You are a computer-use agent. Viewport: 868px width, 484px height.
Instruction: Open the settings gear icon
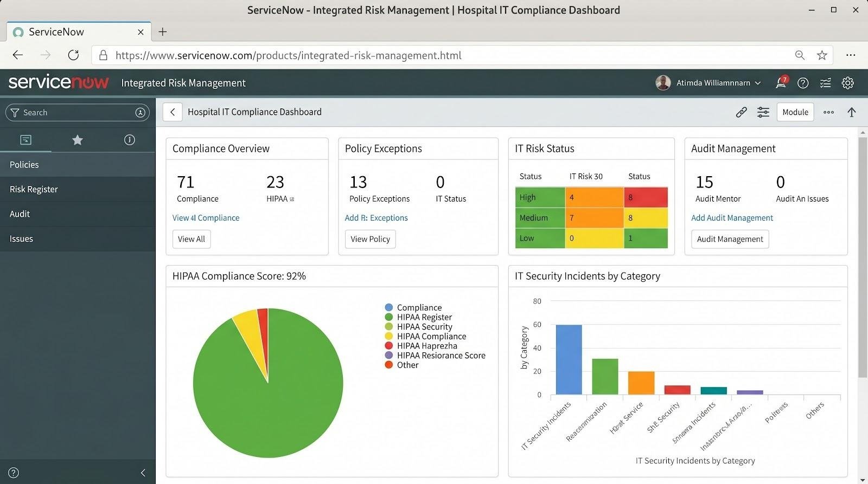[x=847, y=83]
